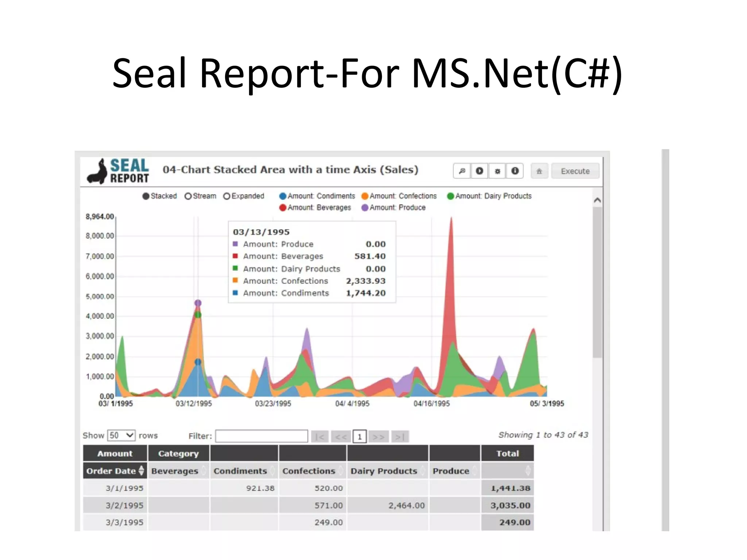Open the Show 50 rows dropdown

click(121, 435)
